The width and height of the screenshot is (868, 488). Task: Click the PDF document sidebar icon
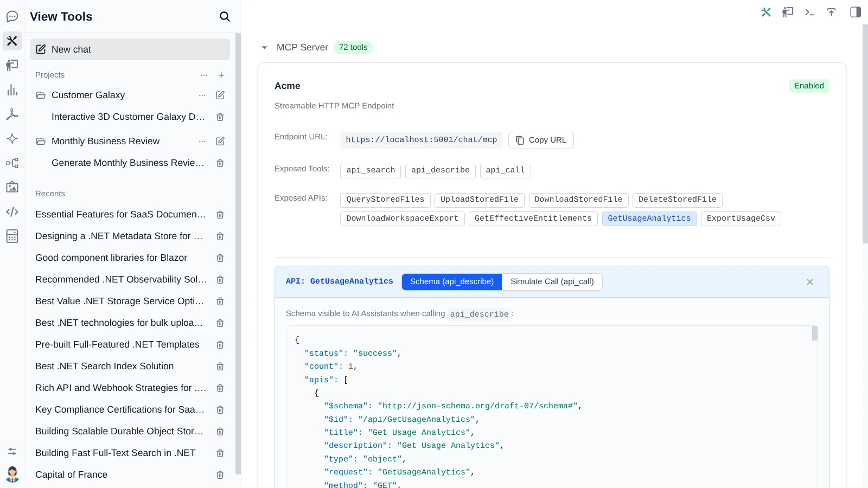pos(12,114)
